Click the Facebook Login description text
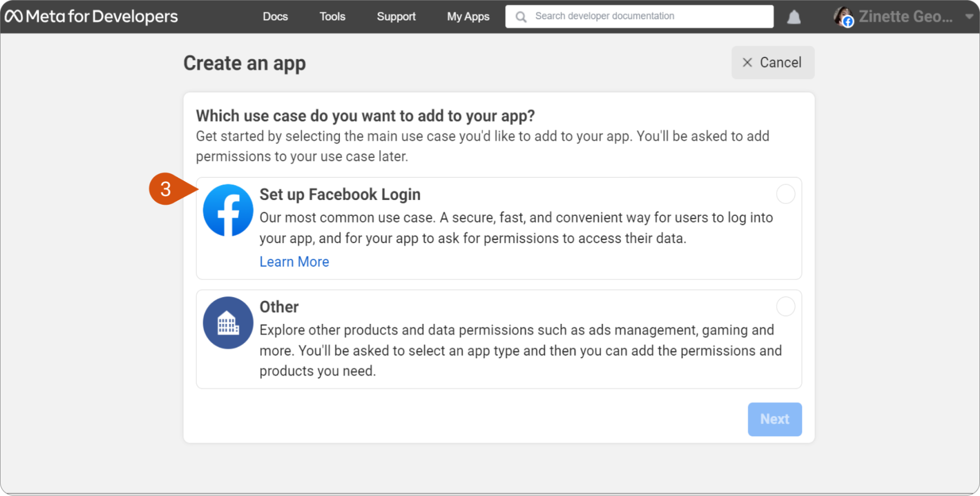980x496 pixels. (x=516, y=228)
